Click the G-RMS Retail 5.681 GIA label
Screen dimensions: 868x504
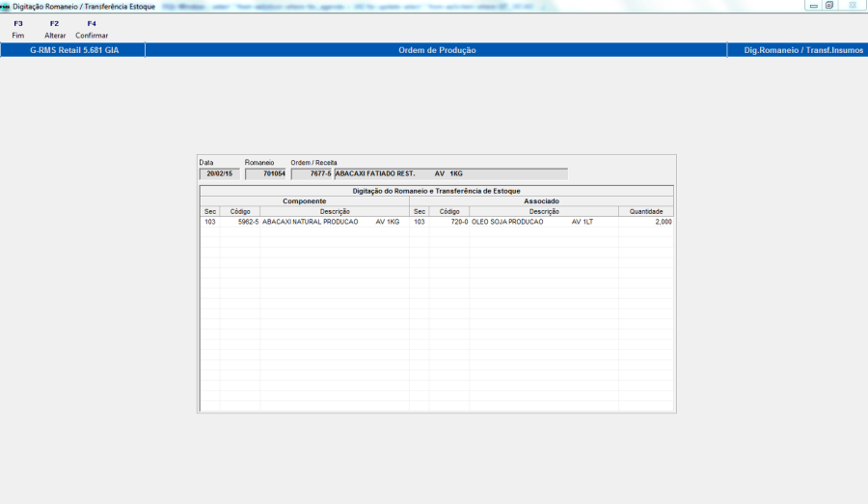click(x=74, y=50)
